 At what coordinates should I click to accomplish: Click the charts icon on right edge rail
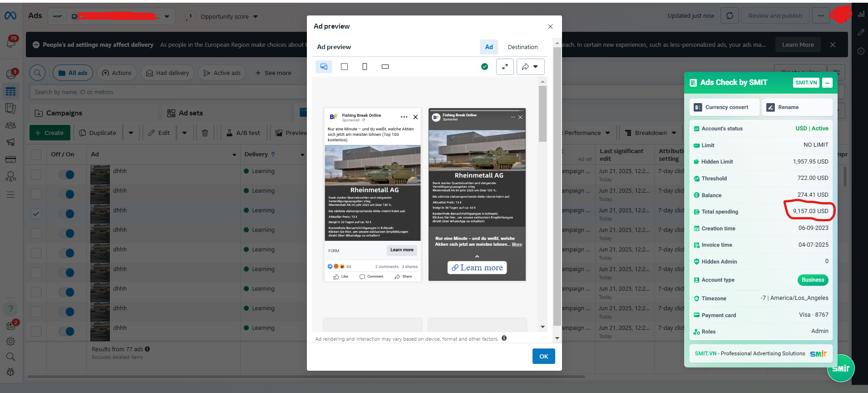[861, 14]
